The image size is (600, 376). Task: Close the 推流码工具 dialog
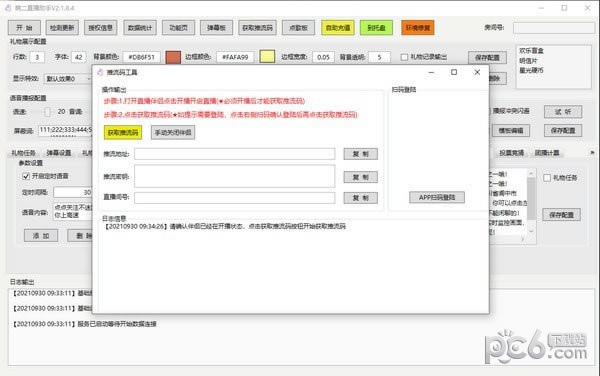coord(477,72)
